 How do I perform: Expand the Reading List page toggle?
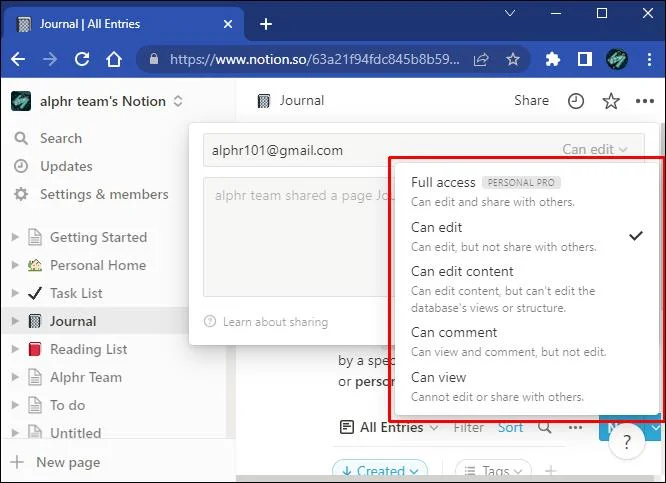(15, 349)
